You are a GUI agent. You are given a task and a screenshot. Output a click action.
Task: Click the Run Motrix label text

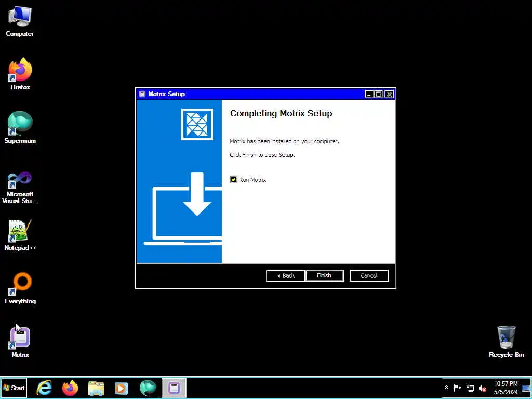252,180
